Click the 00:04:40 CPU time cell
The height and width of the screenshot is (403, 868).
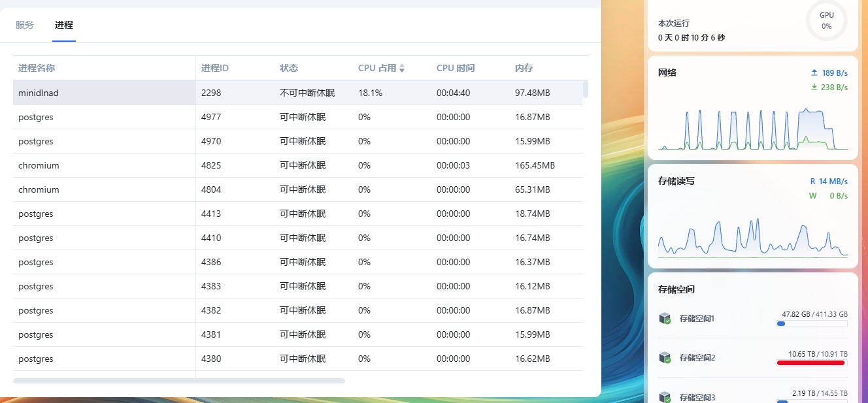453,93
